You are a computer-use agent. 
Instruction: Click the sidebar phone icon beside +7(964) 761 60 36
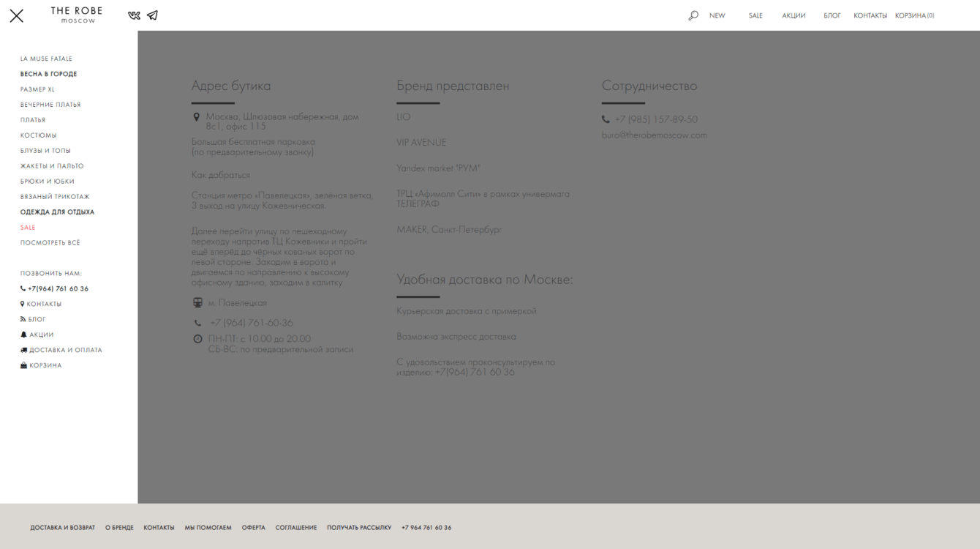click(23, 288)
